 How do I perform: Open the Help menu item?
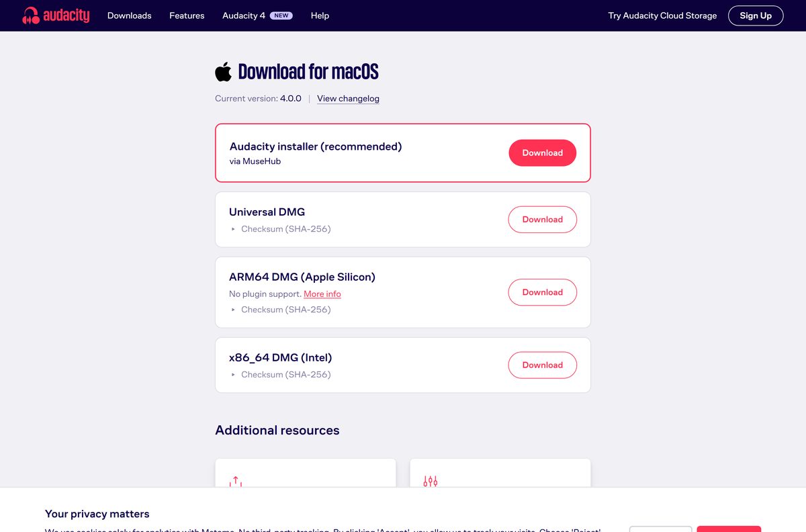pyautogui.click(x=320, y=15)
